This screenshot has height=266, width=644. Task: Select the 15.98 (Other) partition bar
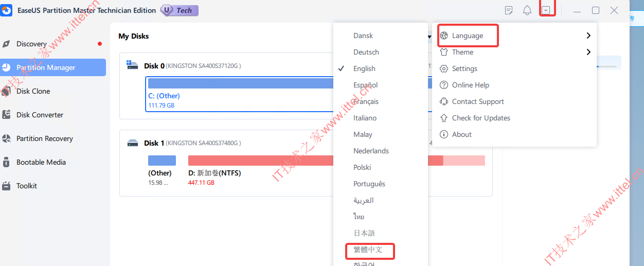click(162, 161)
